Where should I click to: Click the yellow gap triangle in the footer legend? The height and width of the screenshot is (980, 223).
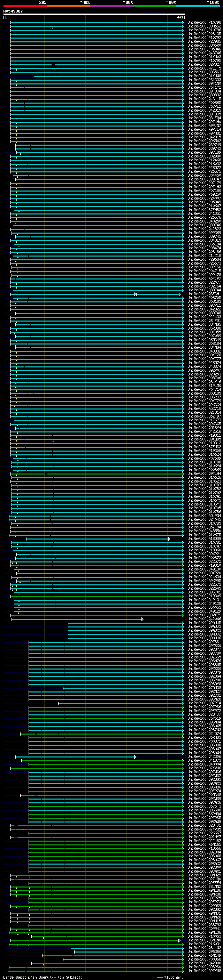[29, 977]
